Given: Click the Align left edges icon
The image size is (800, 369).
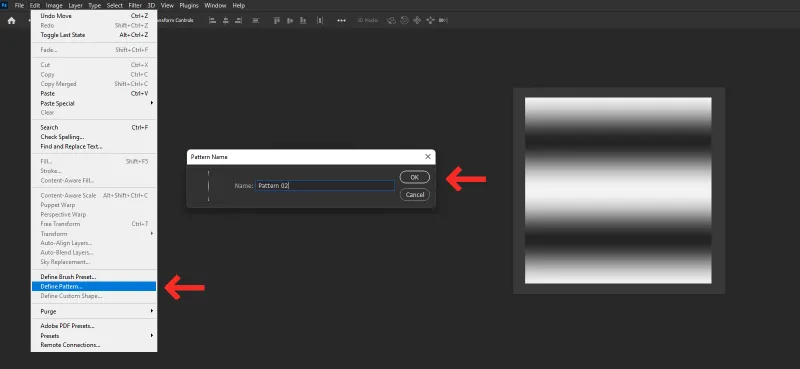Looking at the screenshot, I should click(x=212, y=20).
